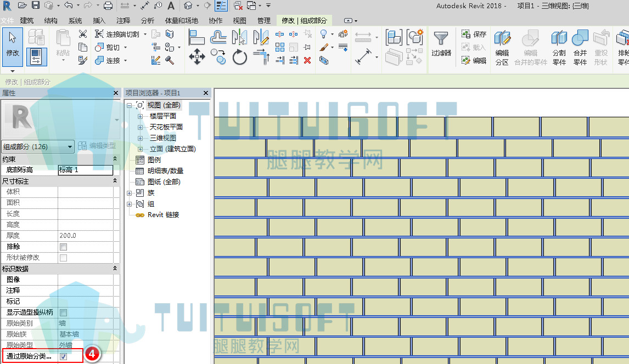The image size is (629, 364).
Task: Expand the 族 tree node
Action: pos(130,193)
